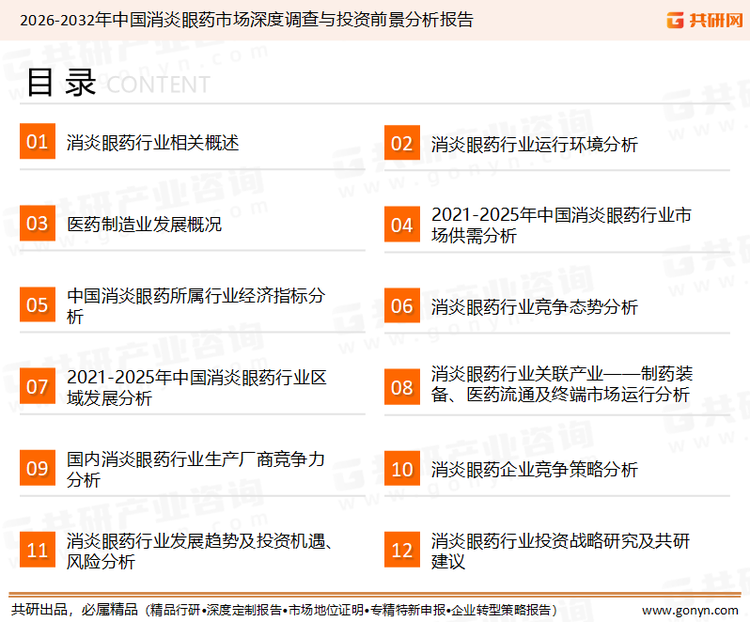Select the orange 02 number badge
This screenshot has height=622, width=750.
(x=401, y=144)
